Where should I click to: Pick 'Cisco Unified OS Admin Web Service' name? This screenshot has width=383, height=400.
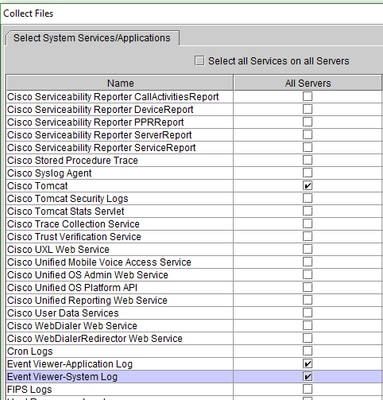point(88,275)
